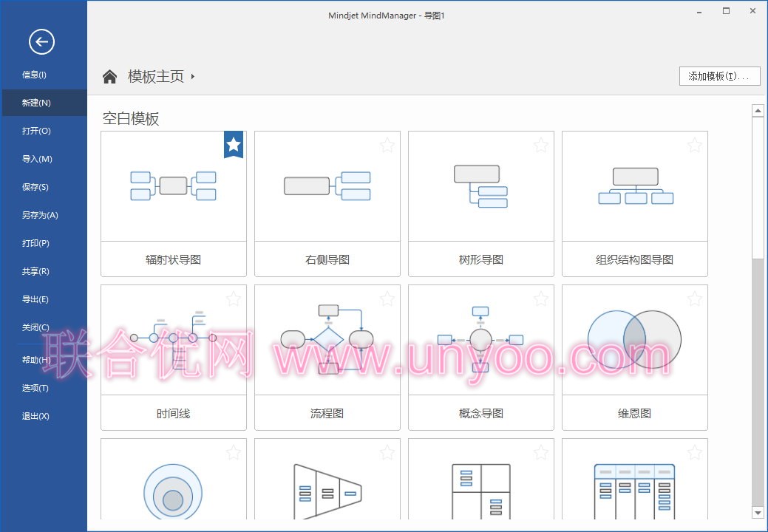Click the 概念导图 label
Image resolution: width=768 pixels, height=532 pixels.
pyautogui.click(x=481, y=414)
